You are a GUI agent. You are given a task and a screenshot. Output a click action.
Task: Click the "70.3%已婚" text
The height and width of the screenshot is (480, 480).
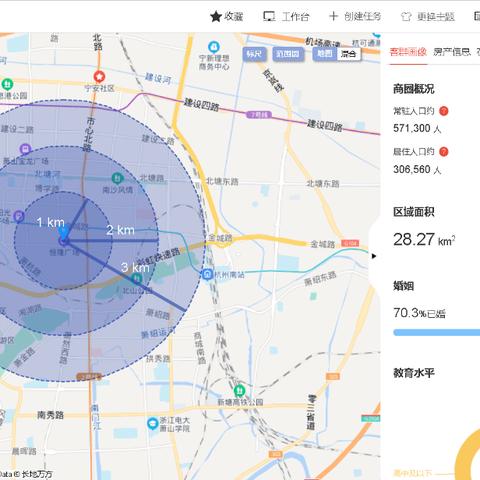419,313
